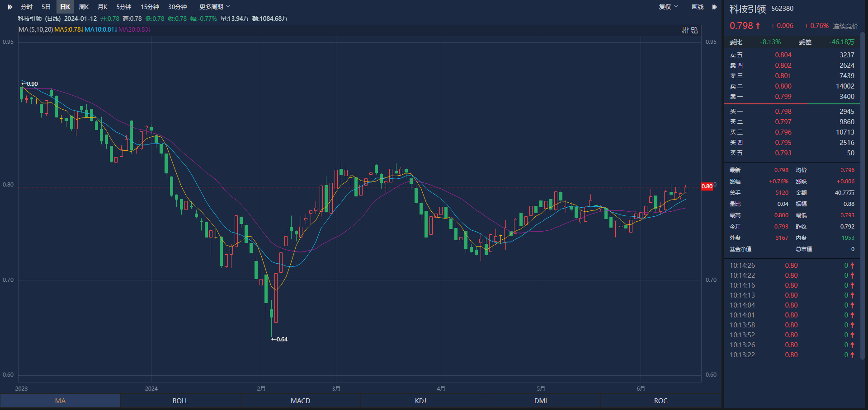
Task: Switch chart period to 周K
Action: click(x=84, y=7)
